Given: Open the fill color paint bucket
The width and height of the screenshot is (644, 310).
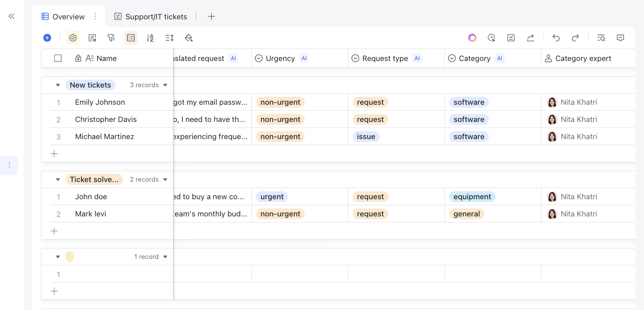Looking at the screenshot, I should (188, 38).
